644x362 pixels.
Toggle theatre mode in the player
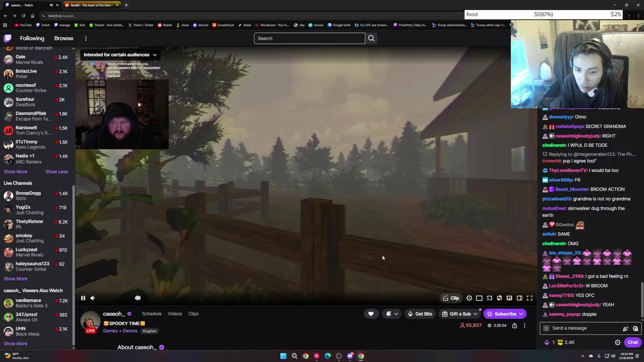(479, 298)
